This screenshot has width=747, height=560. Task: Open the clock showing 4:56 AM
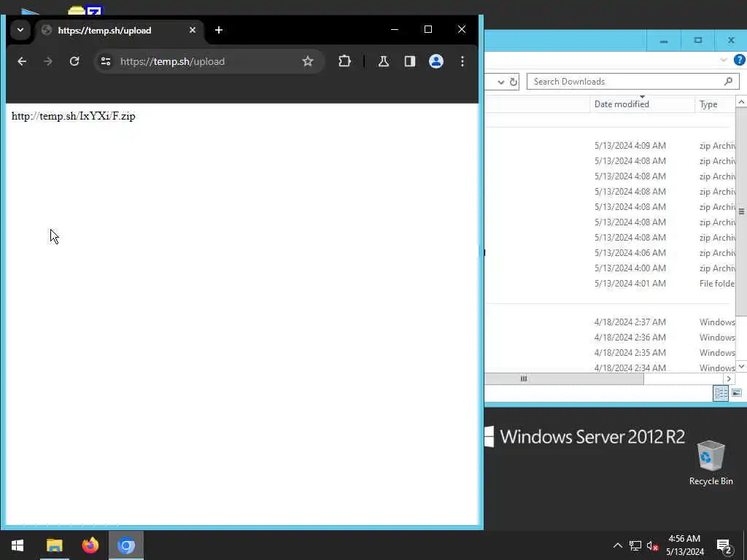[684, 545]
